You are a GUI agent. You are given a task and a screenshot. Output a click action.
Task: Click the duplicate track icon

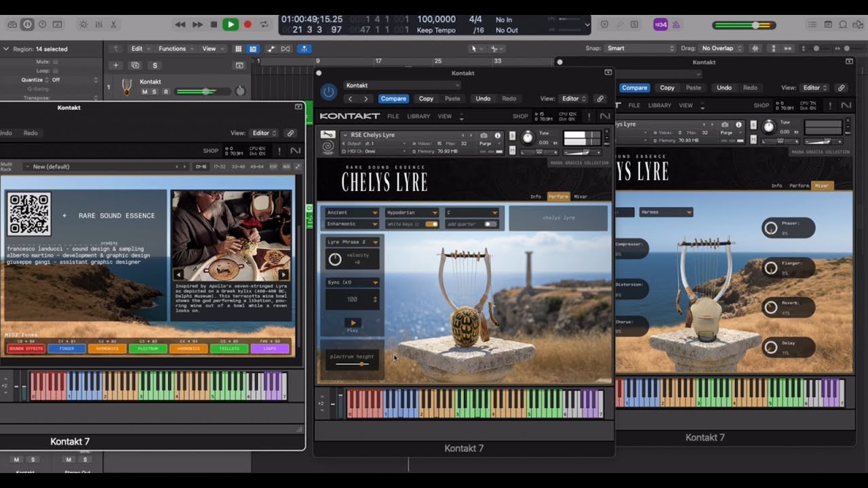click(x=135, y=65)
